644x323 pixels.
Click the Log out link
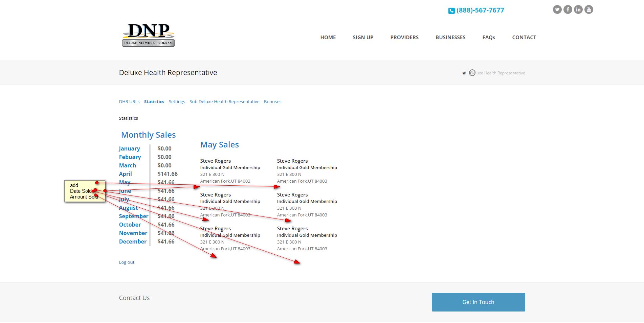tap(127, 262)
